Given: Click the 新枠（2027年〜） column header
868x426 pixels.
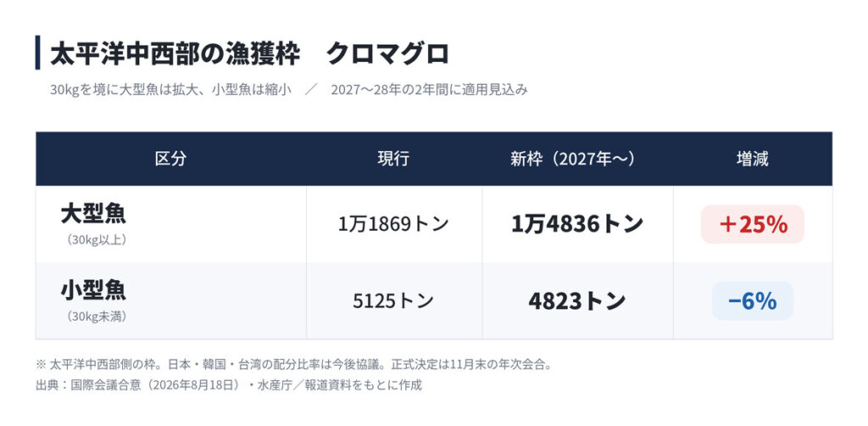Looking at the screenshot, I should tap(572, 159).
